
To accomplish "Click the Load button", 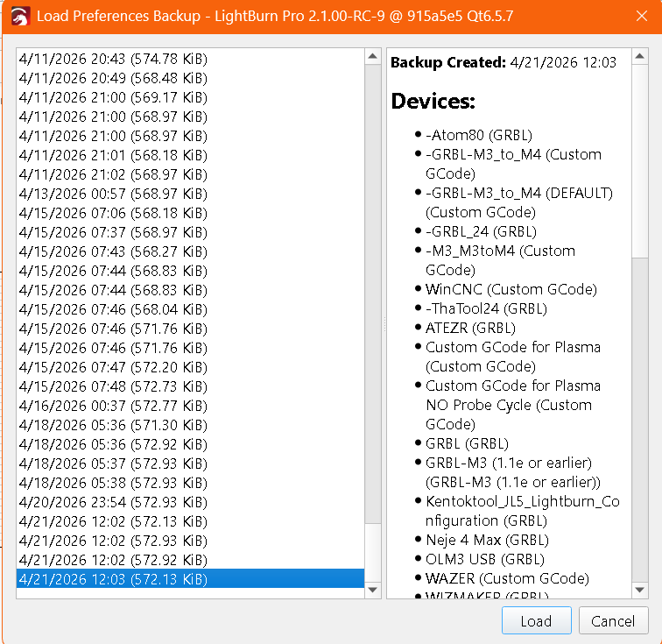I will click(x=536, y=620).
